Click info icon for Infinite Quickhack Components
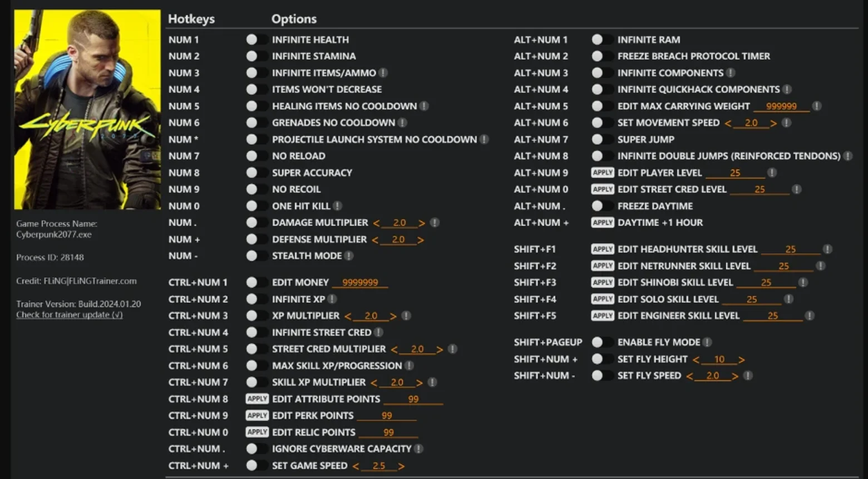This screenshot has height=479, width=868. click(787, 89)
